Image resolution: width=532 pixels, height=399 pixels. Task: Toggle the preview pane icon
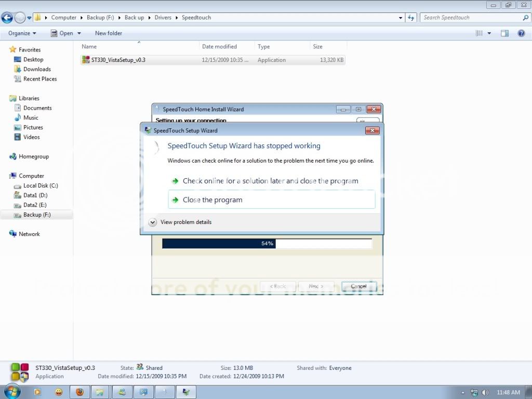click(504, 33)
